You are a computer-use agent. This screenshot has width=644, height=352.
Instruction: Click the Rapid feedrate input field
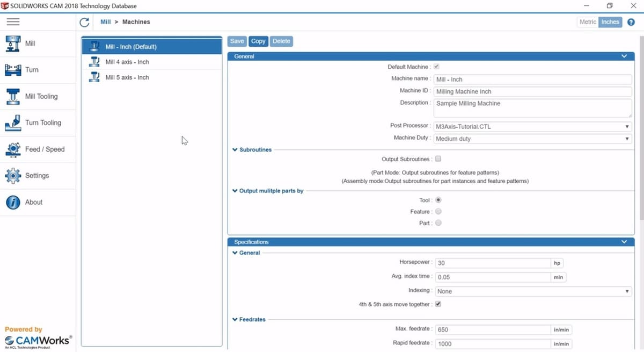pos(492,344)
